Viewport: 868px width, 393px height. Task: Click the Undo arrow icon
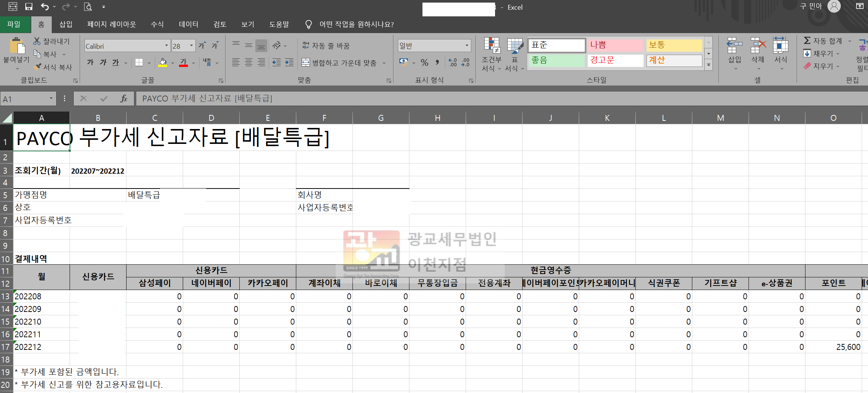(x=45, y=7)
